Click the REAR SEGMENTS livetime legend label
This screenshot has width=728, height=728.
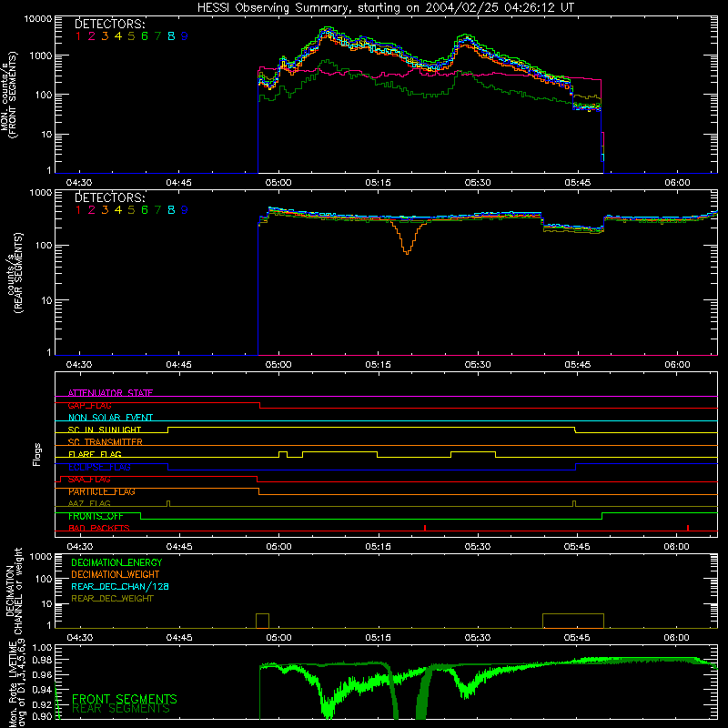(x=122, y=709)
